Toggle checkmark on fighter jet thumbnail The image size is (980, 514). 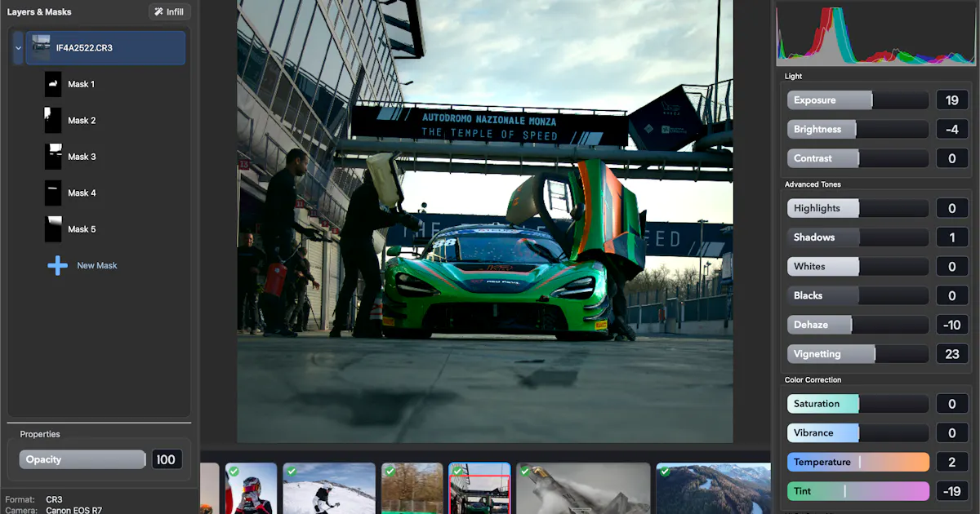tap(525, 471)
